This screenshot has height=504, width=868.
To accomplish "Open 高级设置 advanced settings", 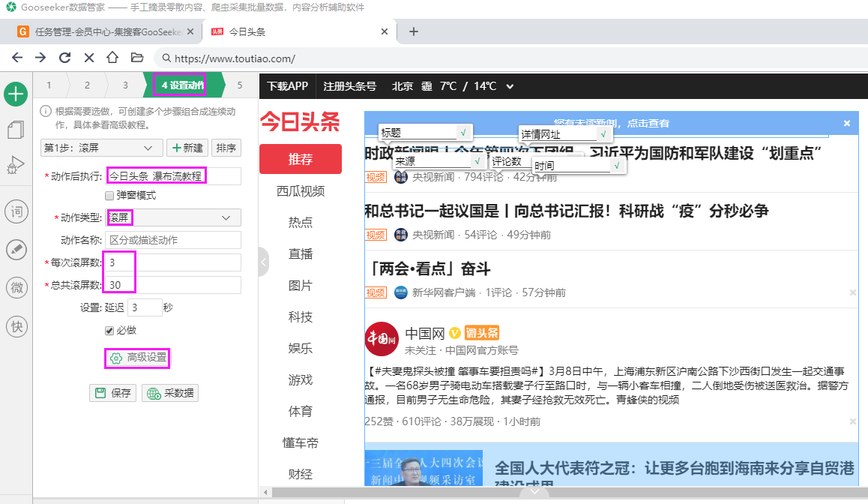I will coord(138,358).
